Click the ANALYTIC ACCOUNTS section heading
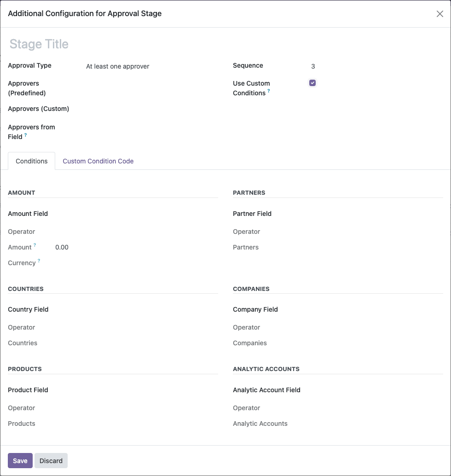 266,369
